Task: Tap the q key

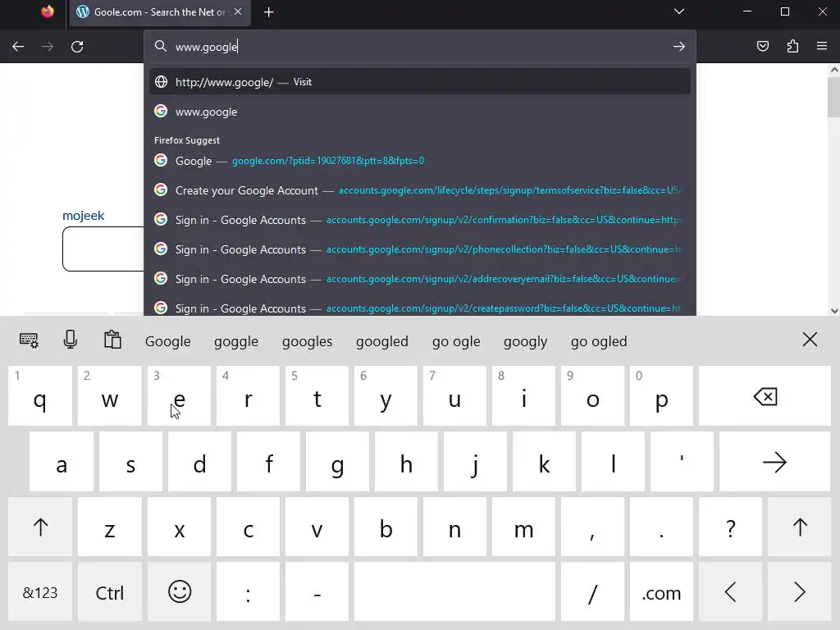Action: pos(40,396)
